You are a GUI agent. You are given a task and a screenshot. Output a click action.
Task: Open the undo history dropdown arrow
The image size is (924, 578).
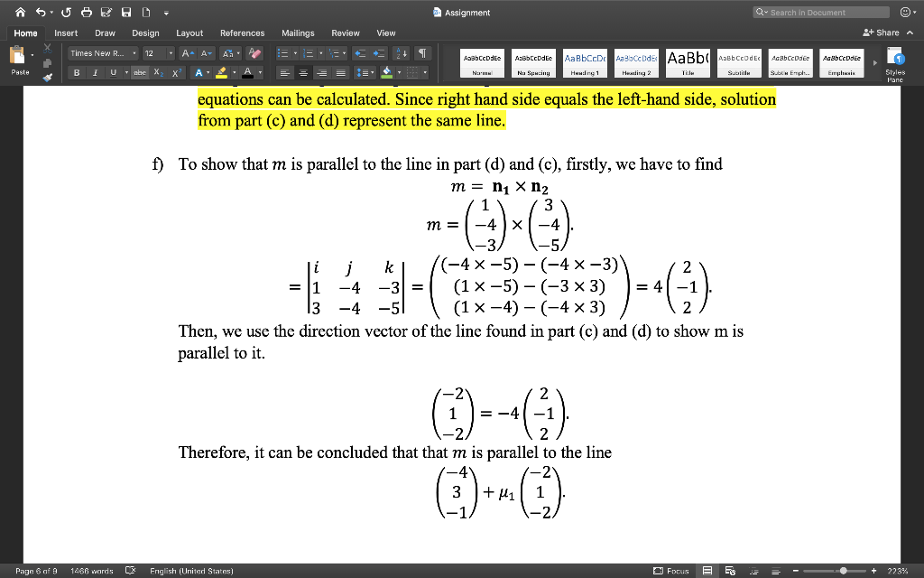point(51,13)
